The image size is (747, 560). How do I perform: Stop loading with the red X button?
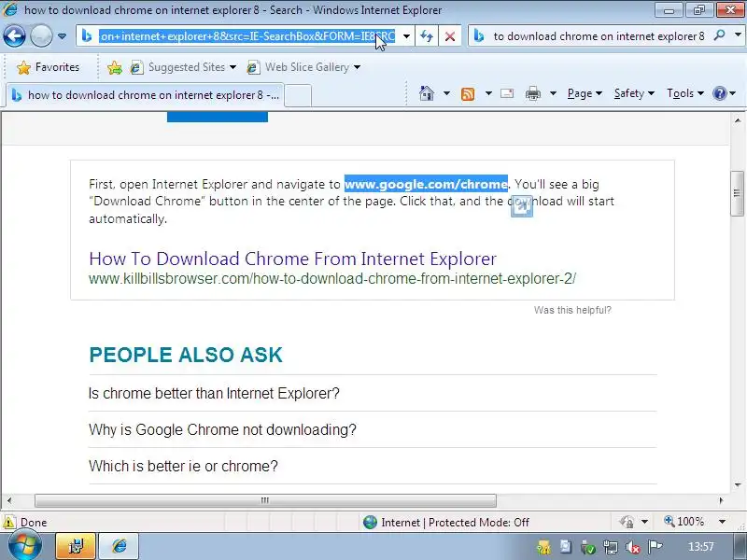450,36
